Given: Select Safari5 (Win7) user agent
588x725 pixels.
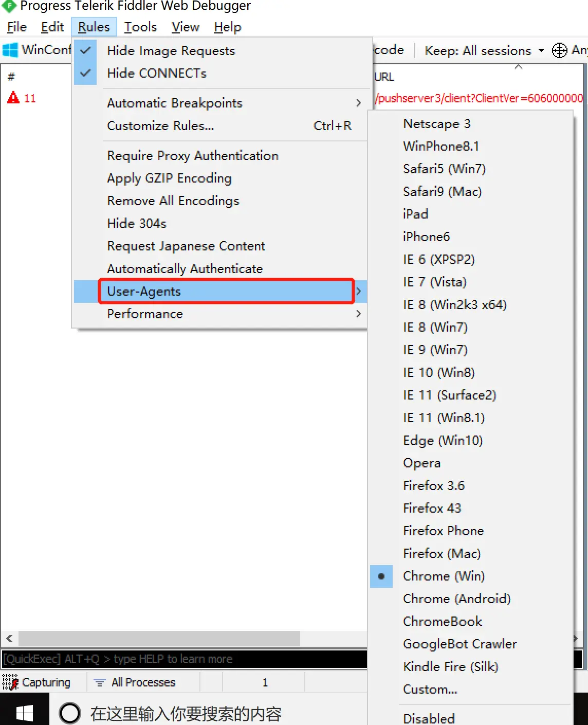Looking at the screenshot, I should (470, 169).
